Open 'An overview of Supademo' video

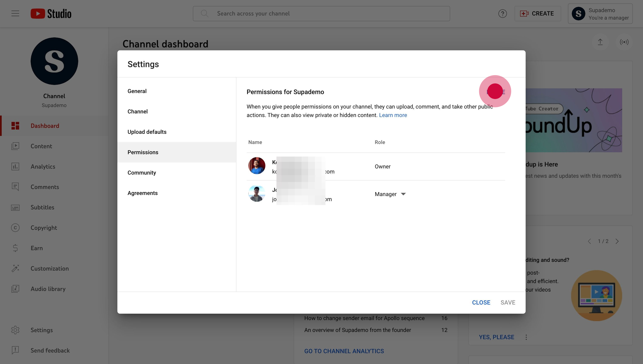coord(357,330)
